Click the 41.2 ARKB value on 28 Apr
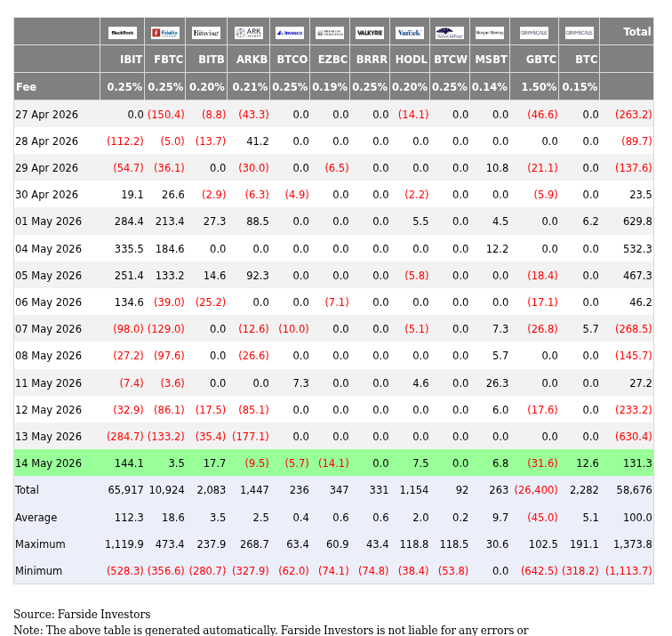The width and height of the screenshot is (672, 636). pyautogui.click(x=258, y=141)
